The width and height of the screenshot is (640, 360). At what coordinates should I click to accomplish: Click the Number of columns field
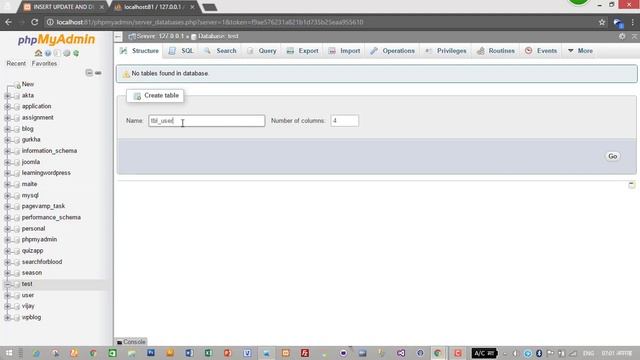tap(344, 121)
